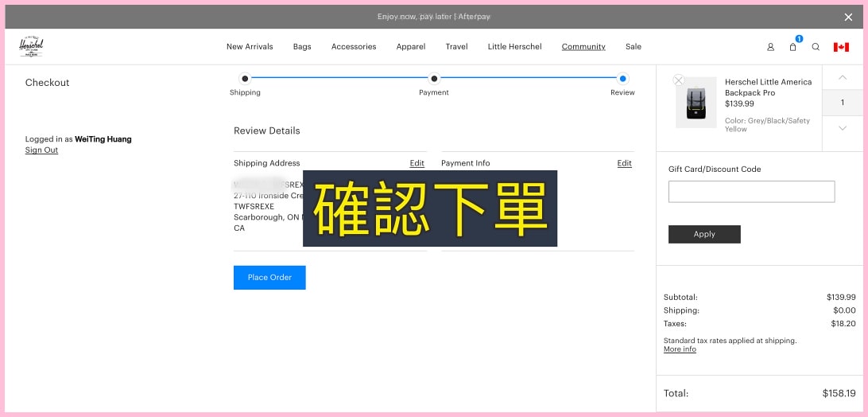Screen dimensions: 868x417
Task: Click the backpack product thumbnail
Action: click(696, 104)
